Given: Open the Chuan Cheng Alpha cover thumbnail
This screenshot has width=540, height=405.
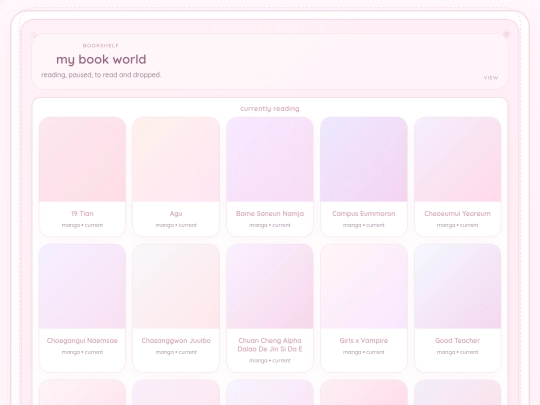Looking at the screenshot, I should pos(270,286).
